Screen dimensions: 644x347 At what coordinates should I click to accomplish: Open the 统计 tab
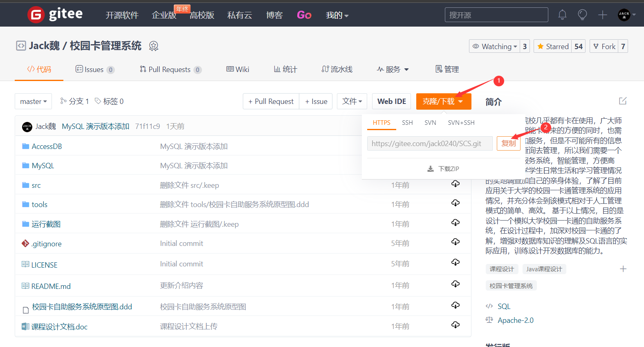(285, 69)
